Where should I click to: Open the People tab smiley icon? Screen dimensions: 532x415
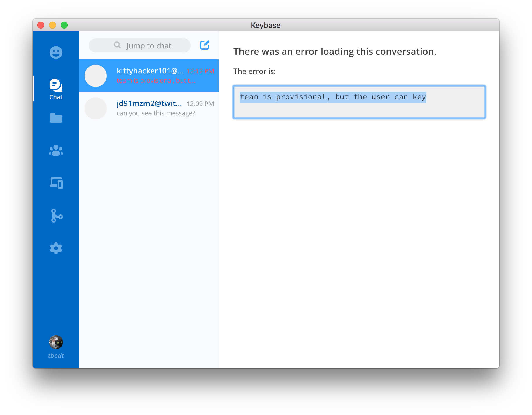pos(56,52)
